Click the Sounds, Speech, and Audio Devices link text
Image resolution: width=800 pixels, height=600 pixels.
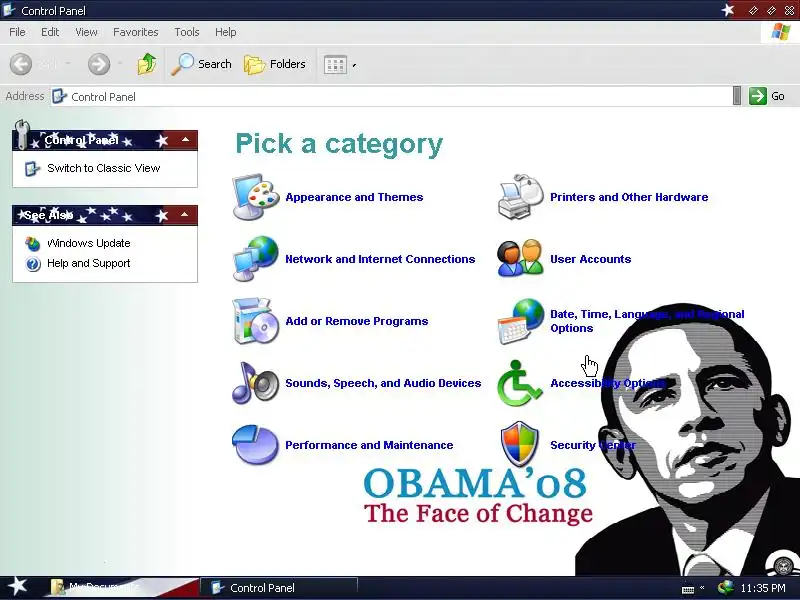[383, 383]
